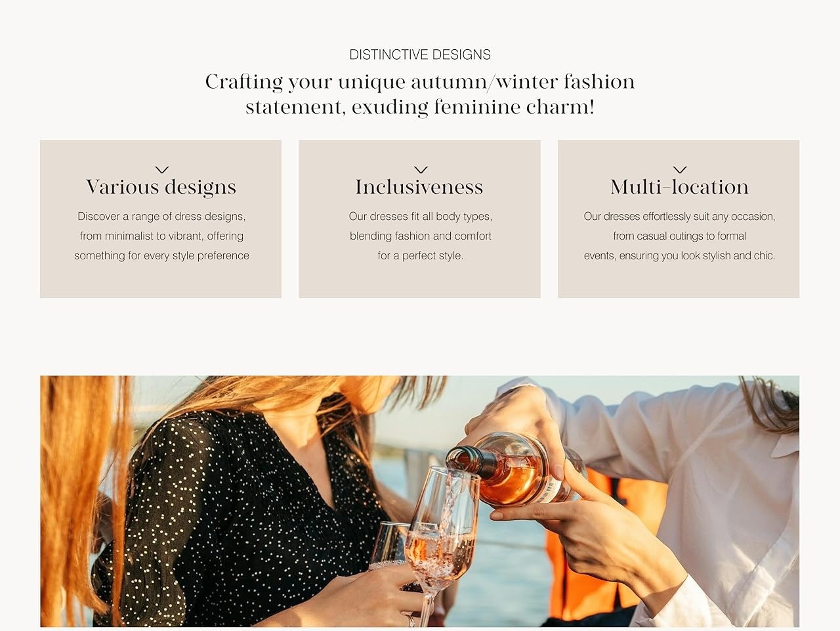Click the chevron above Various designs

pos(161,169)
